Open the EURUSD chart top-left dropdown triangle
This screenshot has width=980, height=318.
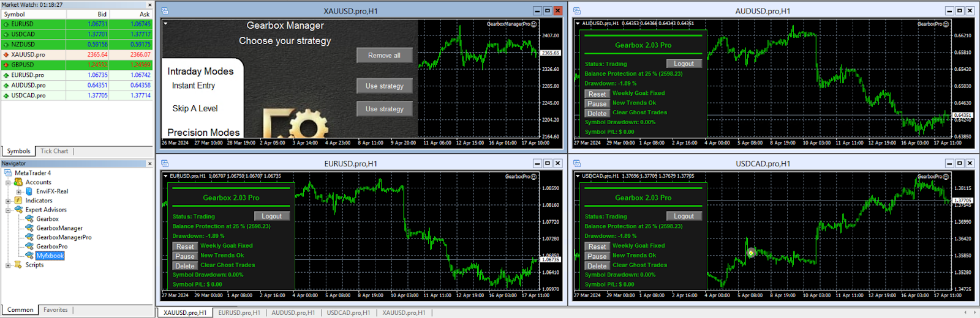pos(165,176)
